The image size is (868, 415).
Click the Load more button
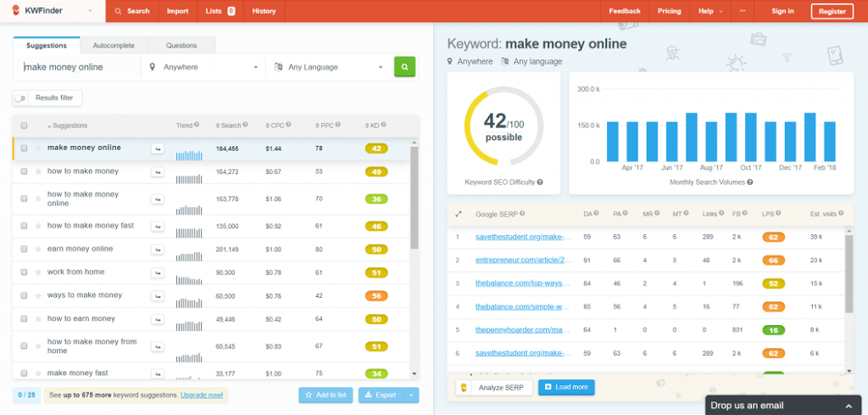click(x=566, y=387)
